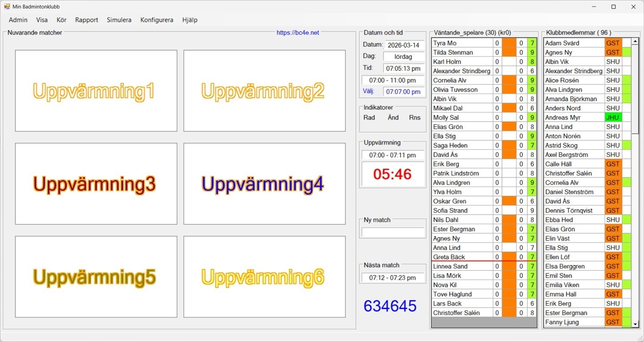Open the Admin menu
Image resolution: width=644 pixels, height=342 pixels.
pos(18,20)
